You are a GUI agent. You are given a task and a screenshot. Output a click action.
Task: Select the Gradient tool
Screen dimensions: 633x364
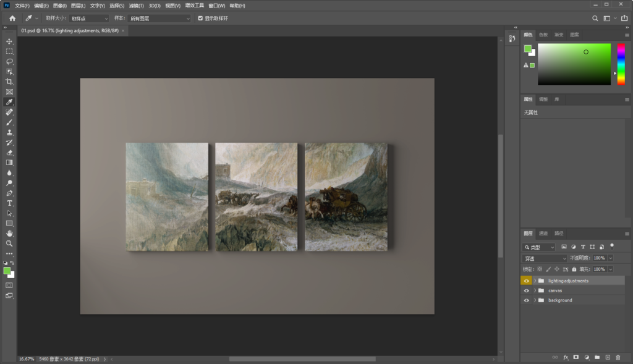tap(9, 163)
